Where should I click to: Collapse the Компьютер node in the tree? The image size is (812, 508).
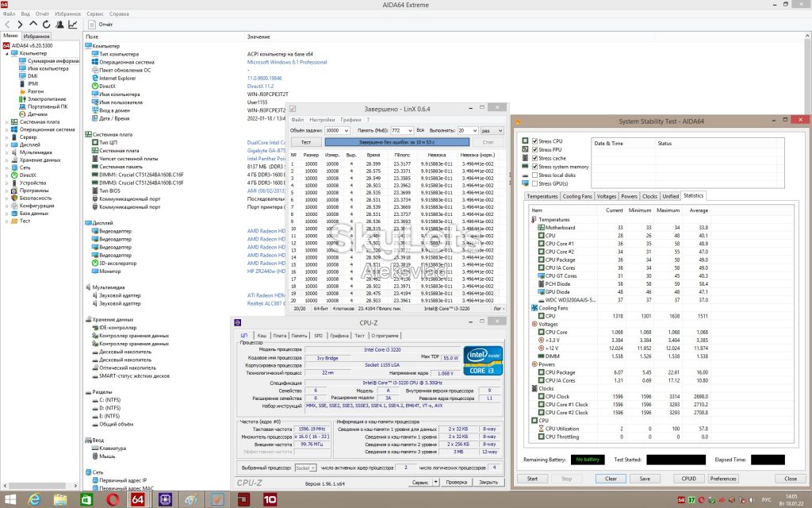7,53
